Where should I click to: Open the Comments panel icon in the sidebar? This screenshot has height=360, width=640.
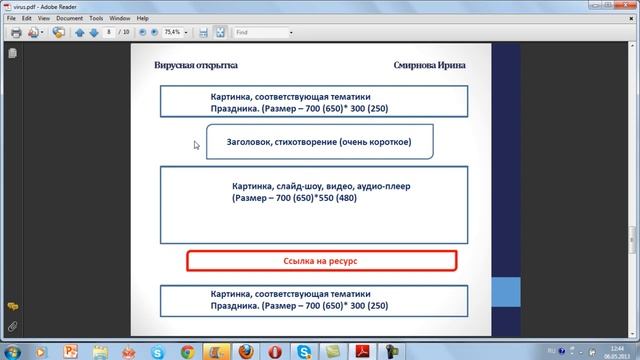coord(12,306)
